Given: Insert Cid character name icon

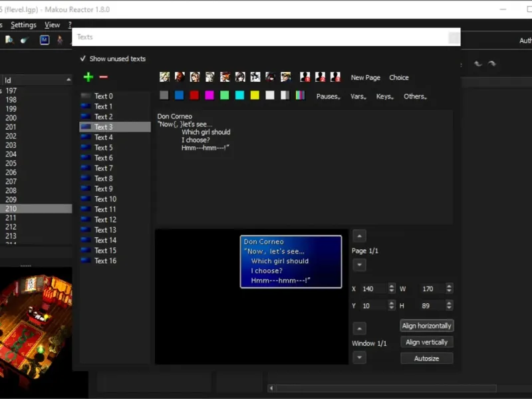Looking at the screenshot, I should pos(286,77).
